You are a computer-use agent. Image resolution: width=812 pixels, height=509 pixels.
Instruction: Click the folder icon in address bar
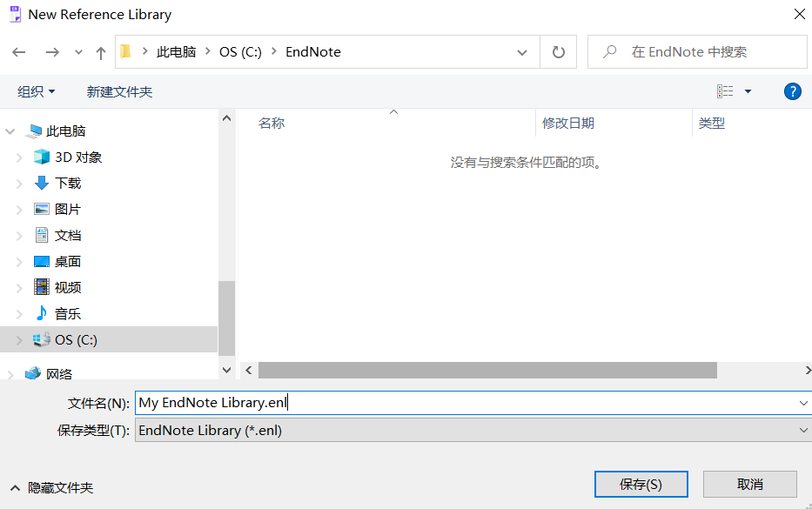pos(125,52)
